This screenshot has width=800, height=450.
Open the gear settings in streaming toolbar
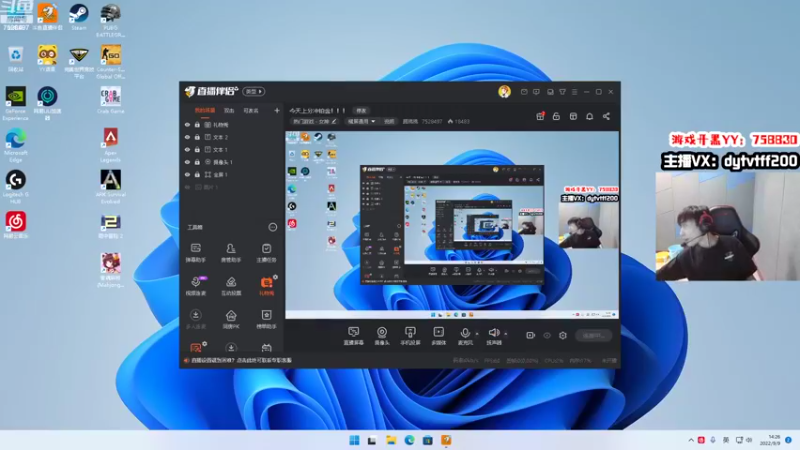(563, 335)
